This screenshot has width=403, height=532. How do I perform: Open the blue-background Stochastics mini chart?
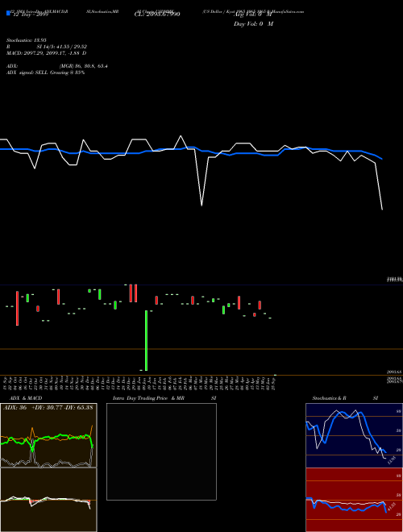pos(354,435)
